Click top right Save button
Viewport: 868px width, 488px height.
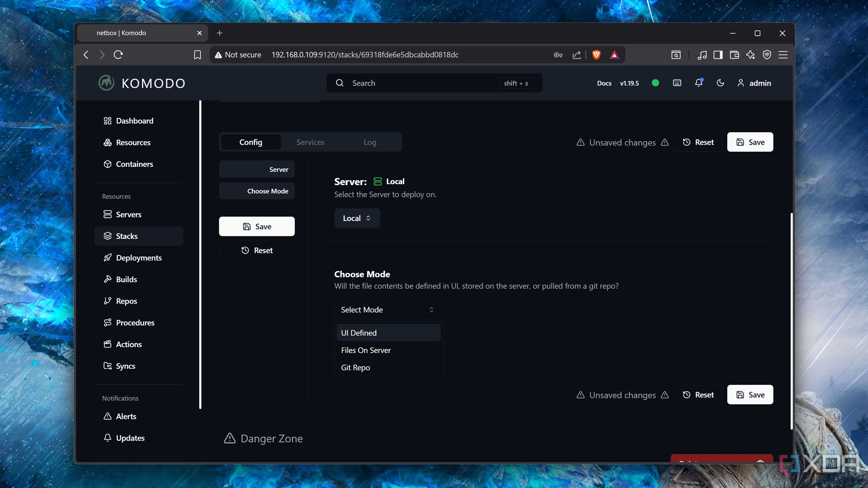pos(750,142)
